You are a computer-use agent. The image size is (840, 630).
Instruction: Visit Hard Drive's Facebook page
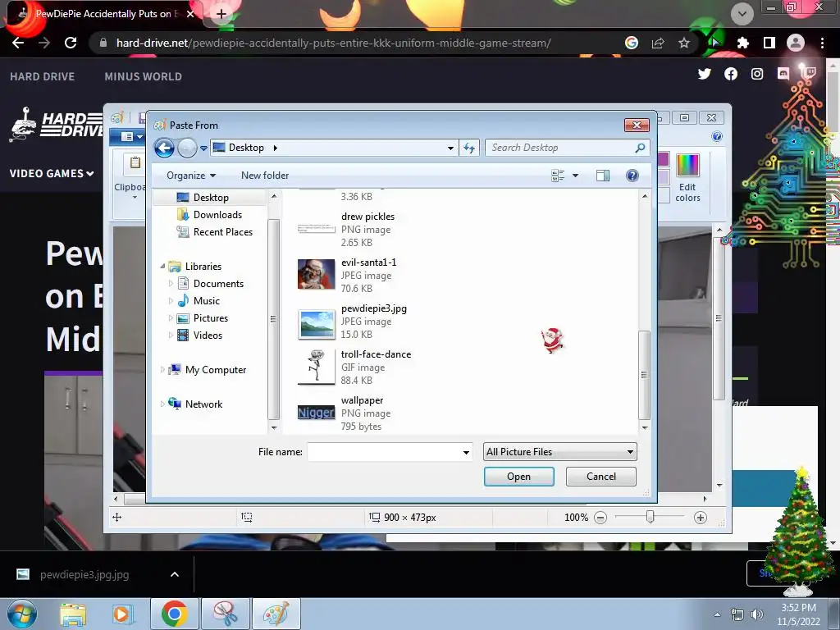(x=731, y=74)
